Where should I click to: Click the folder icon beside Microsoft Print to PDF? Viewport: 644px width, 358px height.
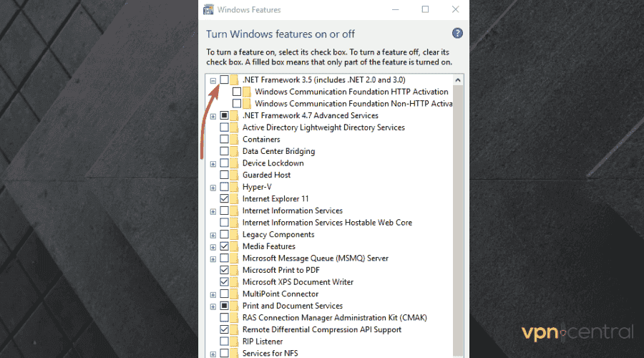click(x=234, y=270)
